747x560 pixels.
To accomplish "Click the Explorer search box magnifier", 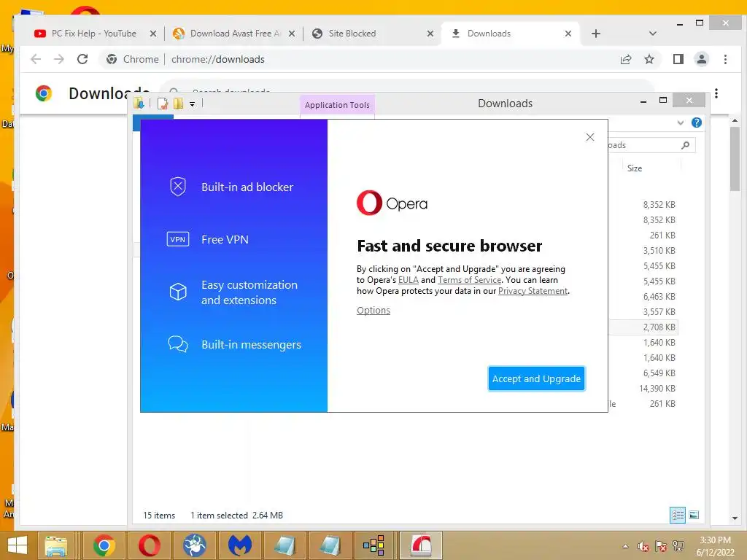I will click(x=685, y=145).
